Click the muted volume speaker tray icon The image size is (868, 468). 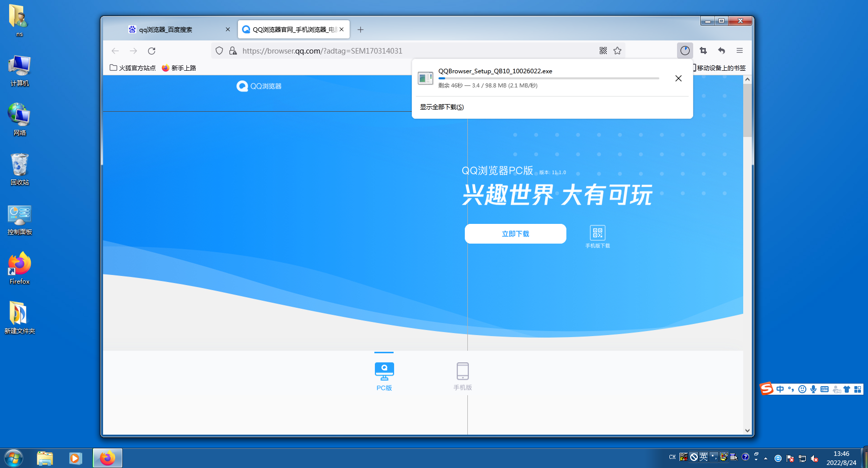[814, 458]
